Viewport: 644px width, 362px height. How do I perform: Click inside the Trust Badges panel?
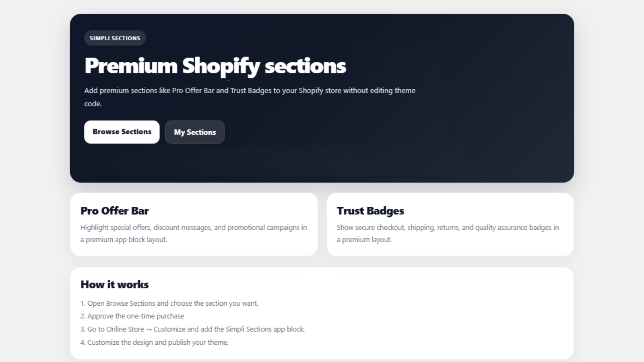(450, 224)
